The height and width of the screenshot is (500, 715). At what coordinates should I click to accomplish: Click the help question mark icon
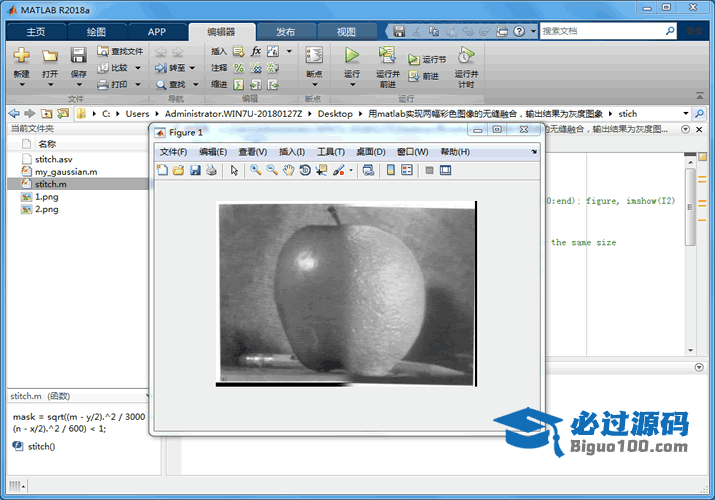tap(519, 31)
